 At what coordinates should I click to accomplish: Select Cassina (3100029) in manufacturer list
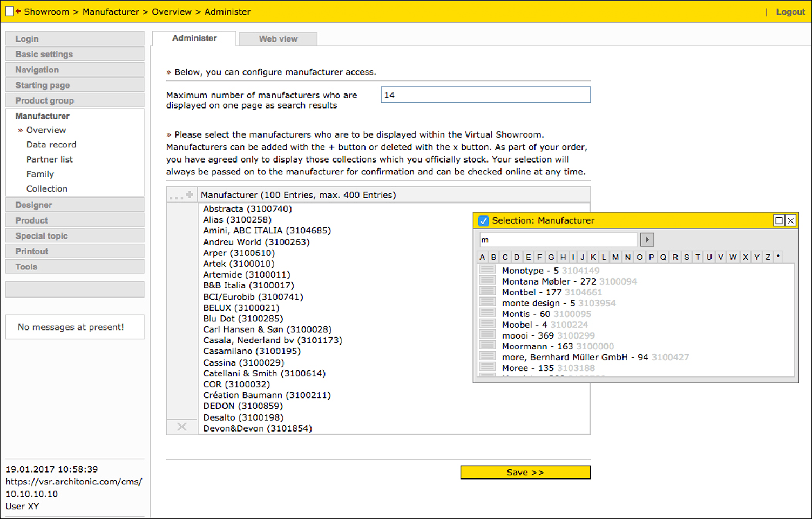(x=243, y=362)
